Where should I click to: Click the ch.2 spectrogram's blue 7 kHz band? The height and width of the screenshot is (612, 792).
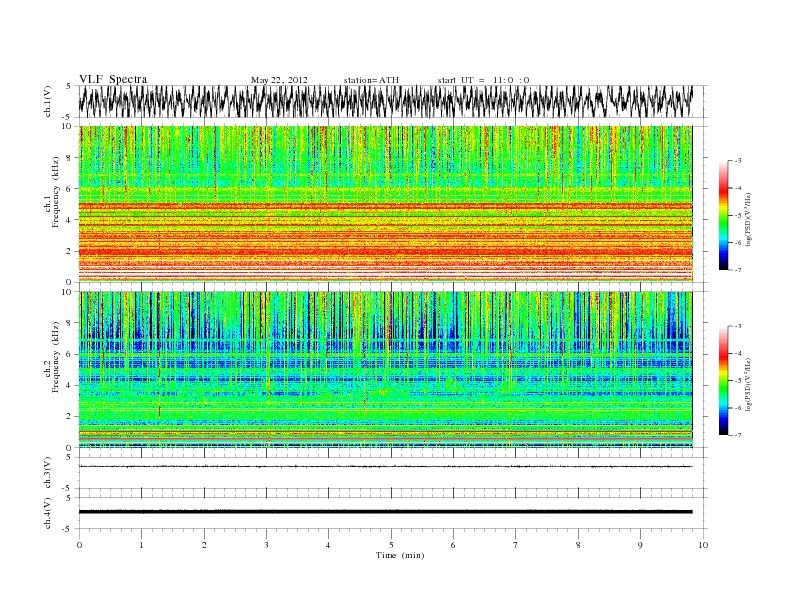[385, 345]
